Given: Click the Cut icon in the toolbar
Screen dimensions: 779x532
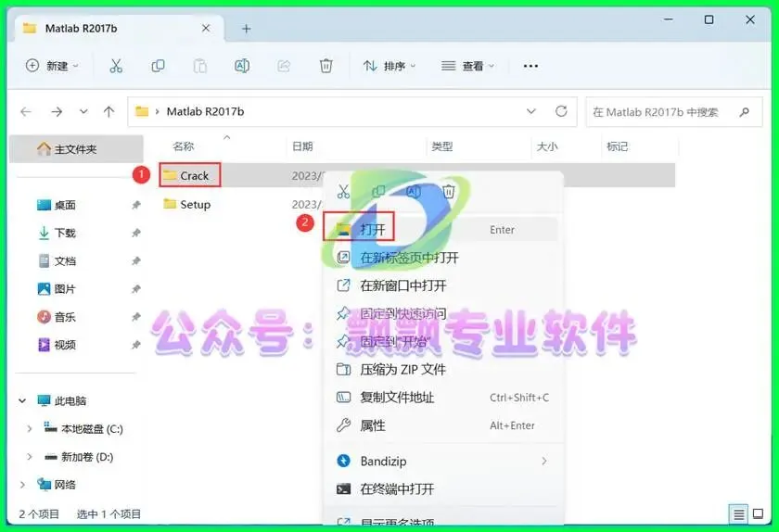Looking at the screenshot, I should click(116, 66).
